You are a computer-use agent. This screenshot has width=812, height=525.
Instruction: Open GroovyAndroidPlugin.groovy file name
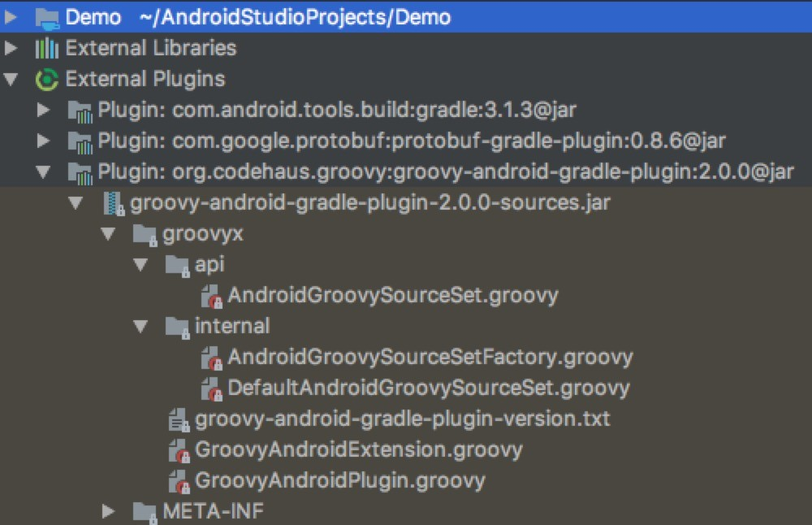pos(339,480)
